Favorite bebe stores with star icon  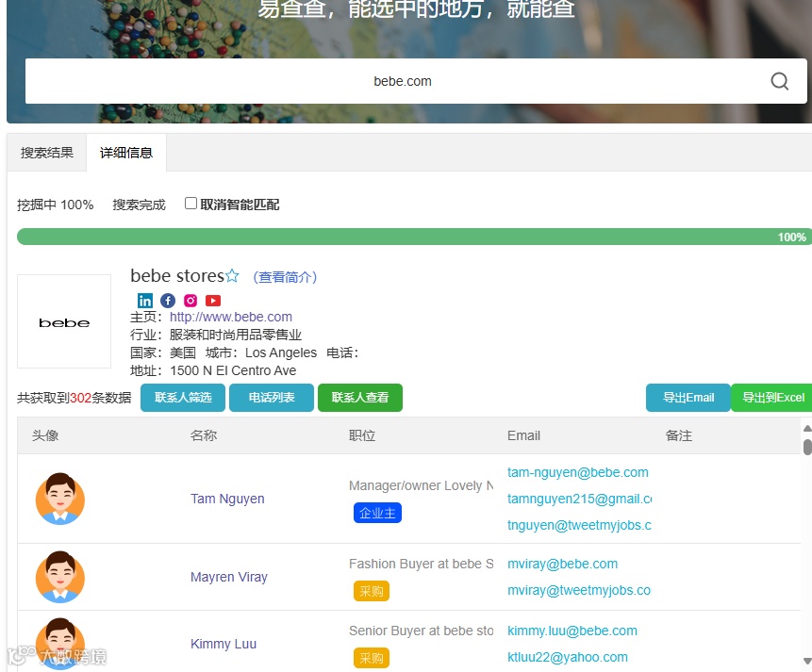tap(233, 275)
